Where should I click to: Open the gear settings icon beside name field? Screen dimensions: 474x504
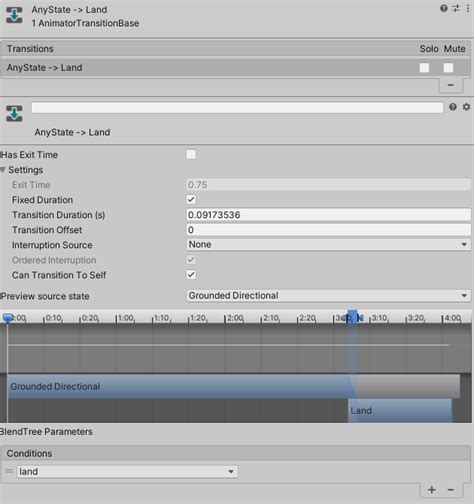[466, 107]
